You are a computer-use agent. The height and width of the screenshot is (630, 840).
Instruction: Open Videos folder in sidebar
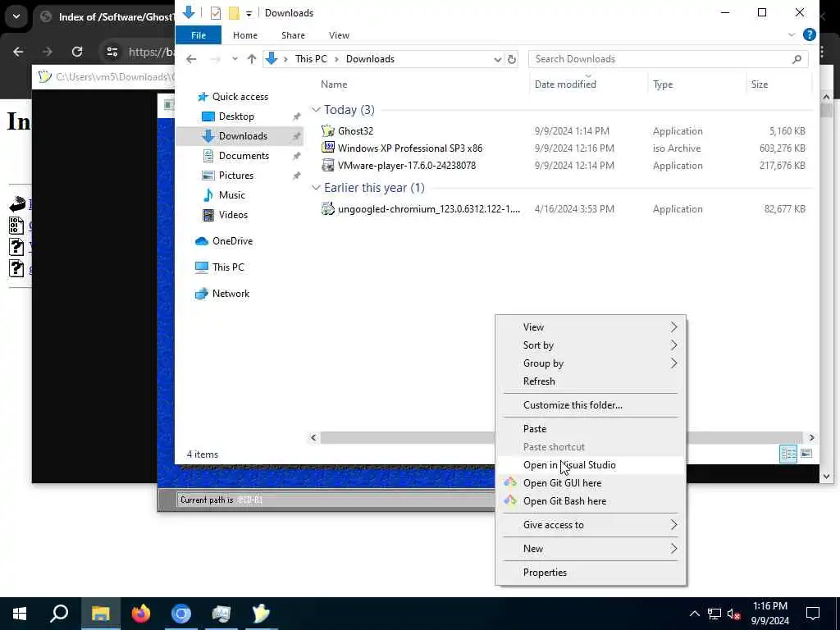[233, 215]
